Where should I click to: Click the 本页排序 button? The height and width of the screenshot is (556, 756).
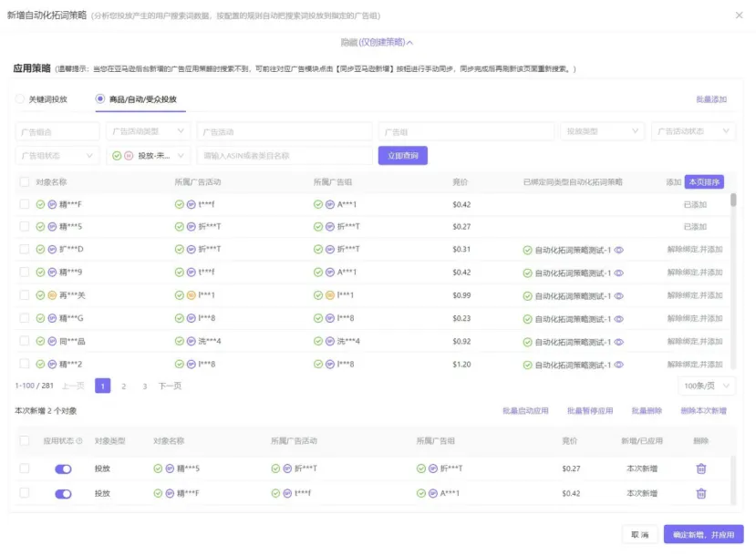point(704,182)
